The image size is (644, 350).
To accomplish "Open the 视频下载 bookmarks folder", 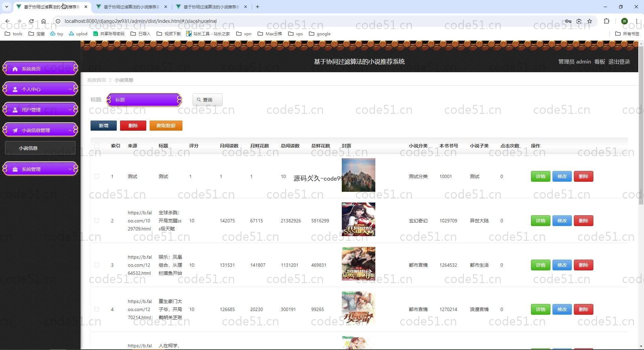I will tap(169, 34).
